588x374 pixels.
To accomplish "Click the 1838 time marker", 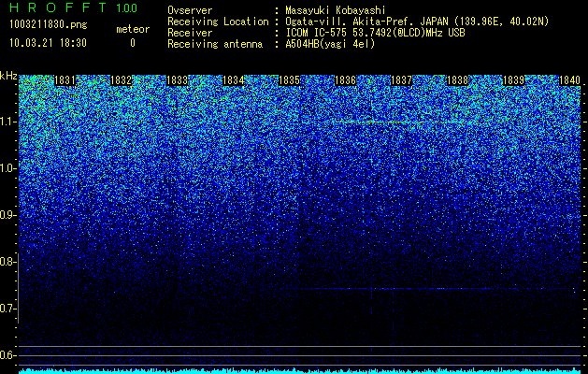I will [457, 80].
